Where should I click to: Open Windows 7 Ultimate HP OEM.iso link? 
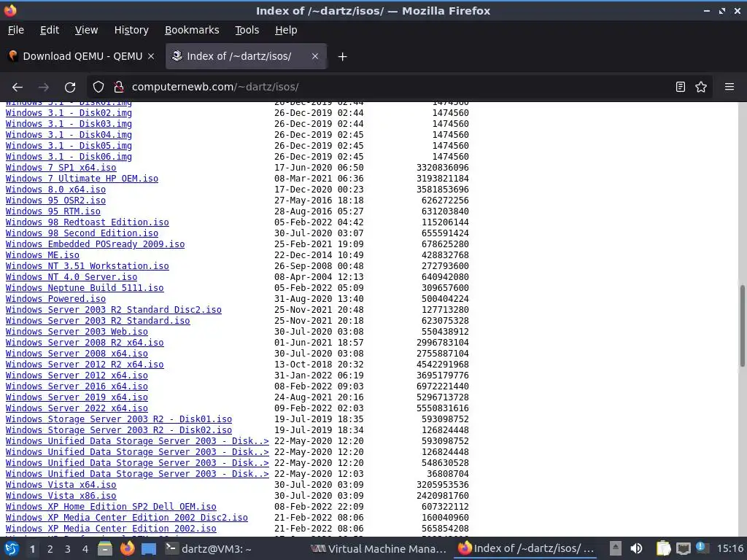[x=82, y=179]
